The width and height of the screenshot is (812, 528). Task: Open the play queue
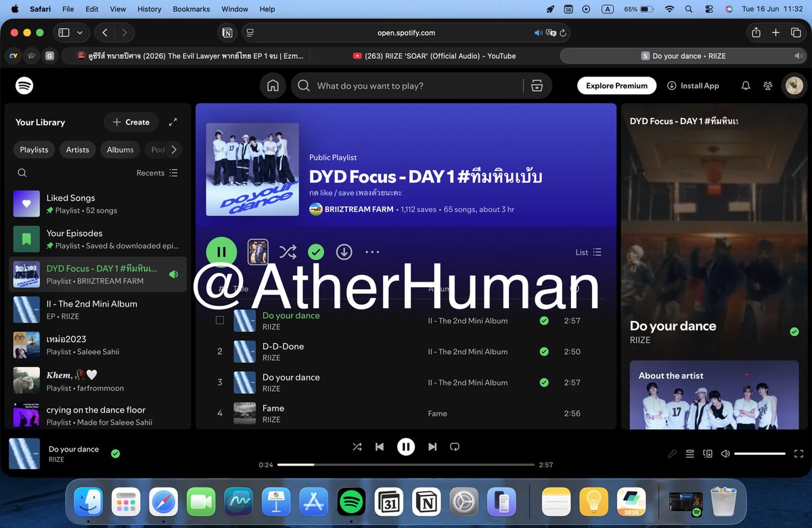click(690, 454)
